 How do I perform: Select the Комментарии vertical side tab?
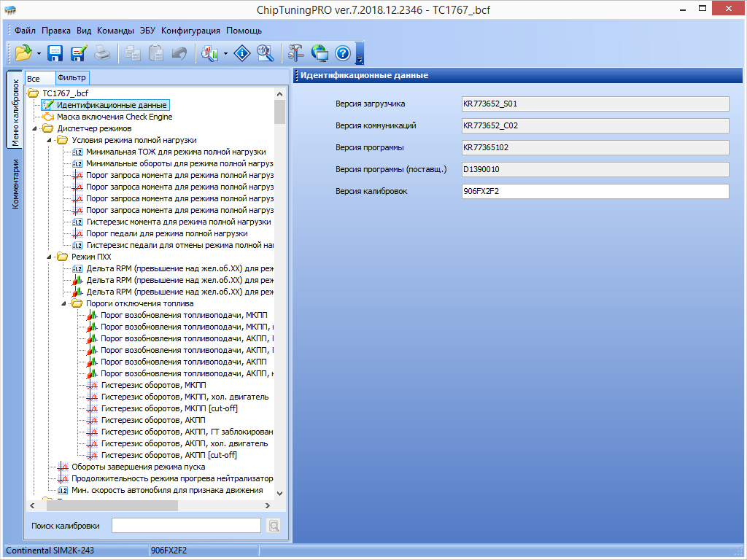point(15,184)
